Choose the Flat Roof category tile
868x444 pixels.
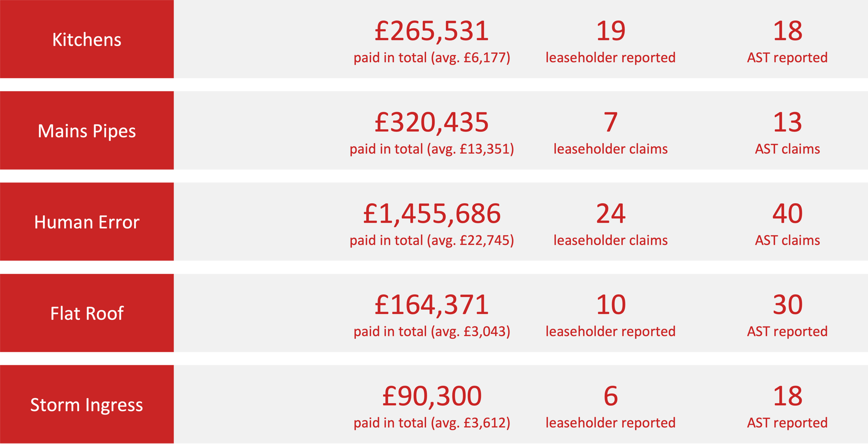click(87, 313)
